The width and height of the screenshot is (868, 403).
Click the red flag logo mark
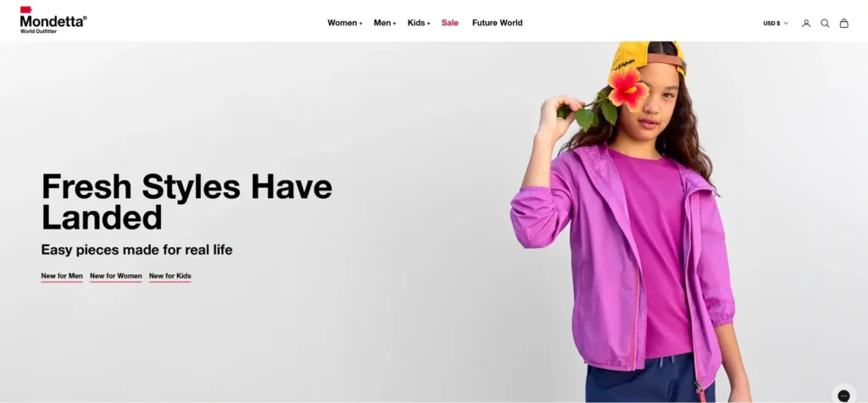[x=26, y=9]
